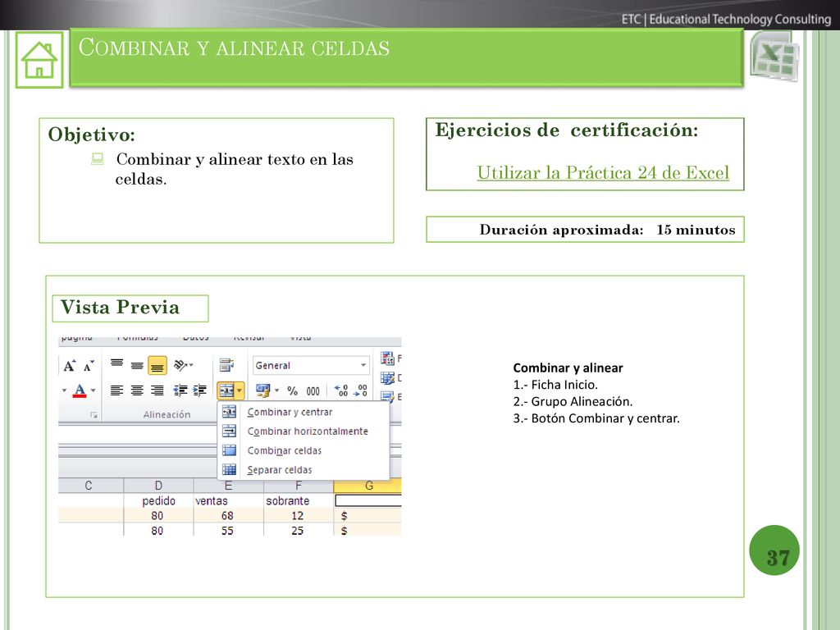The height and width of the screenshot is (630, 840).
Task: Open the text orientation button
Action: tap(183, 365)
